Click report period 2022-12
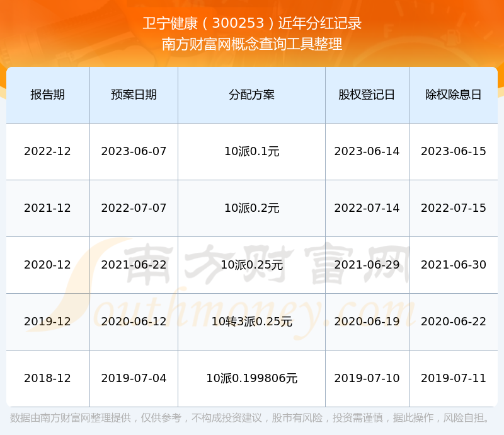This screenshot has width=504, height=435. 48,151
